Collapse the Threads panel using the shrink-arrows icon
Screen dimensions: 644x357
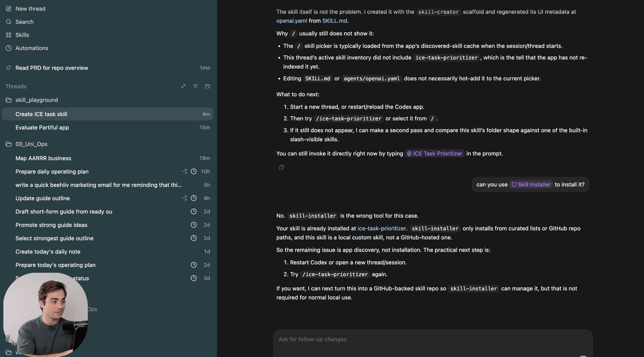[183, 86]
